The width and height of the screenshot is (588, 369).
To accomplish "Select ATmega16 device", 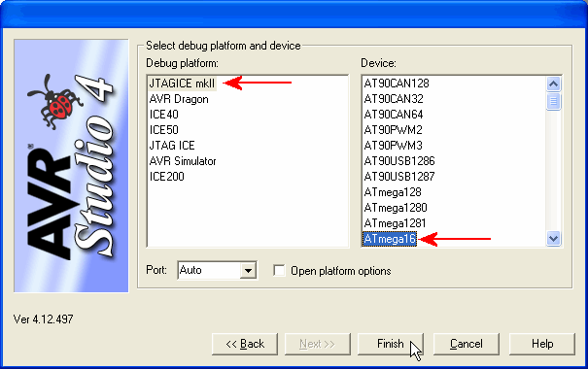I will click(x=390, y=239).
